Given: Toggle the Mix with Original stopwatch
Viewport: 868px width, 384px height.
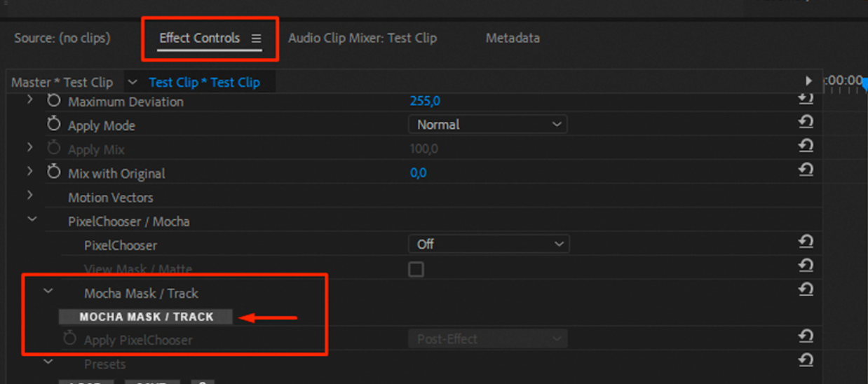Looking at the screenshot, I should point(54,172).
